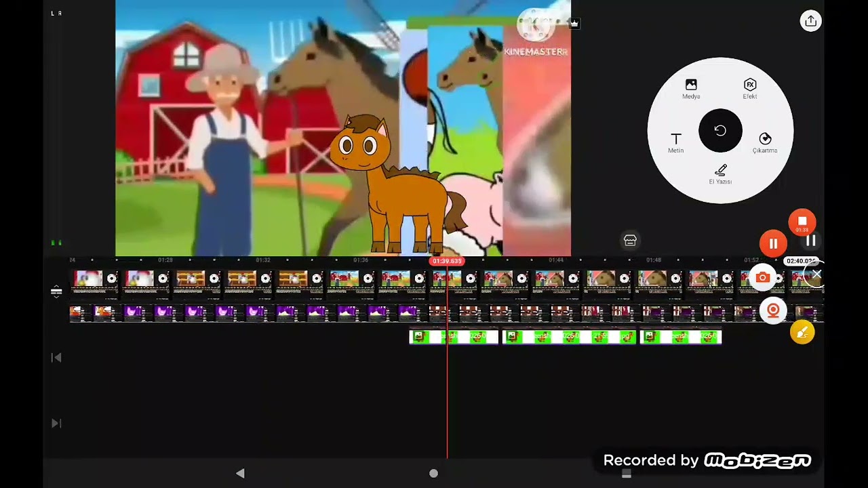The image size is (868, 488).
Task: Click the 01:32 timeline ruler mark
Action: (x=262, y=260)
